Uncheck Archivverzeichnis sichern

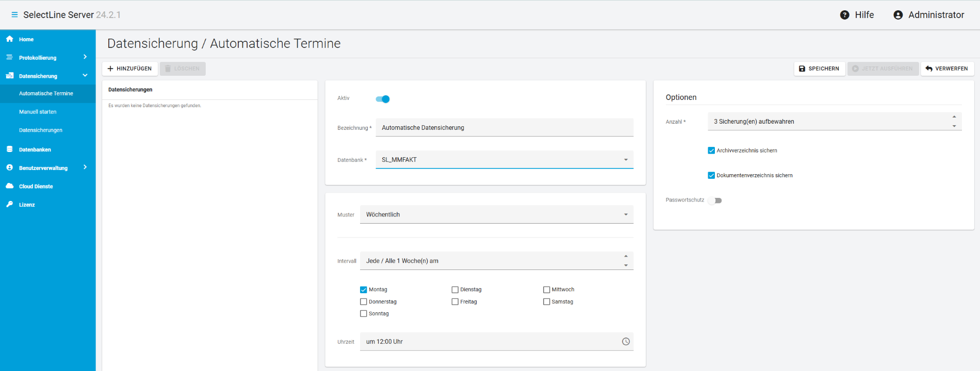click(x=711, y=150)
